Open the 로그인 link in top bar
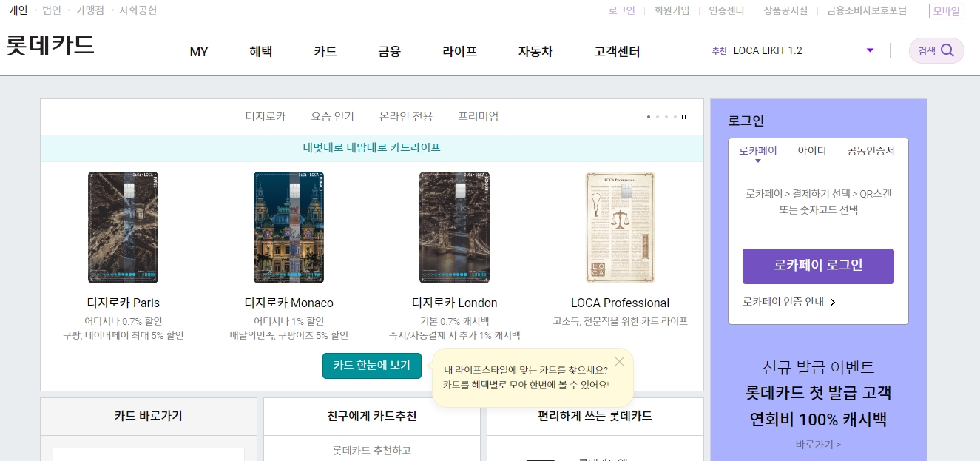This screenshot has width=980, height=461. click(x=621, y=10)
